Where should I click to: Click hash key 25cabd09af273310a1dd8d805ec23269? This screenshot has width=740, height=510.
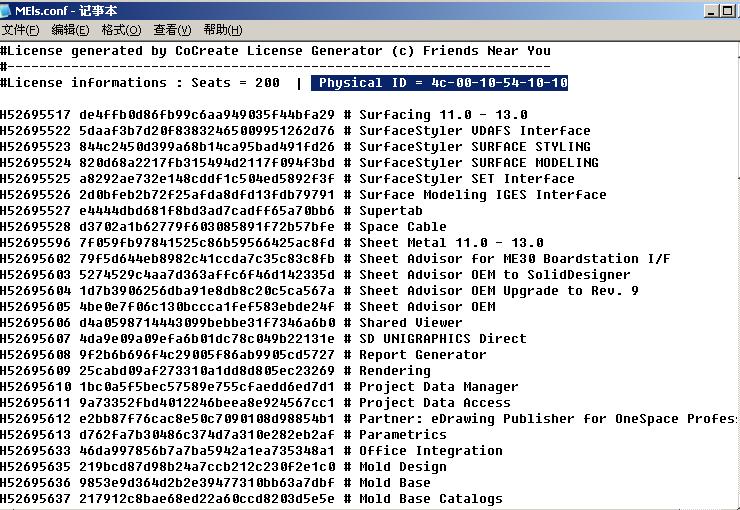click(207, 371)
